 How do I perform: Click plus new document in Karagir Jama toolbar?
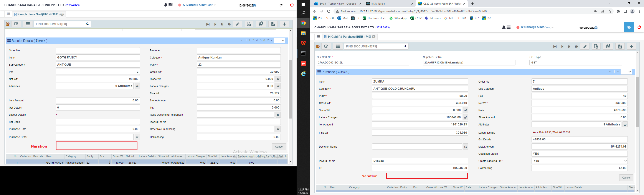point(284,24)
